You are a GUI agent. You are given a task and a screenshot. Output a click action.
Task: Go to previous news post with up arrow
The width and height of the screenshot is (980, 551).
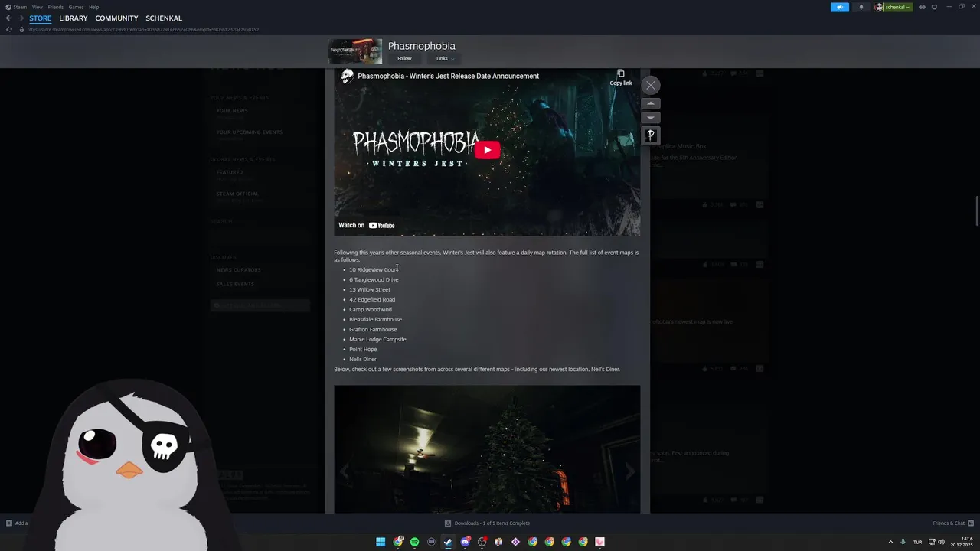click(x=650, y=103)
